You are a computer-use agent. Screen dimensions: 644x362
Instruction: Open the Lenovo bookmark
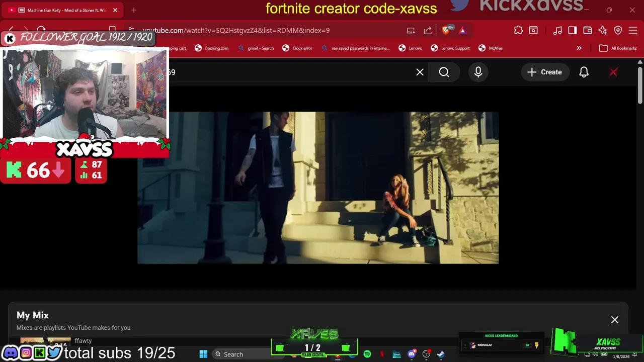(x=411, y=48)
